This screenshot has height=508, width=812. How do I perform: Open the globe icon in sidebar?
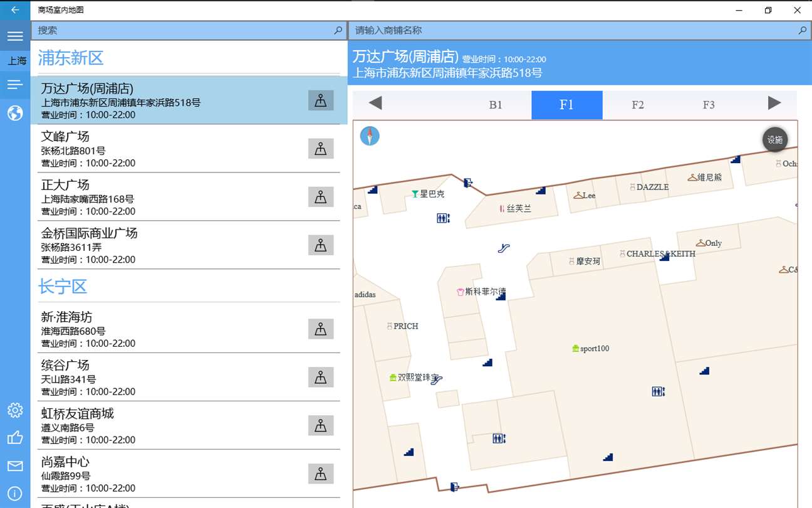(x=15, y=113)
